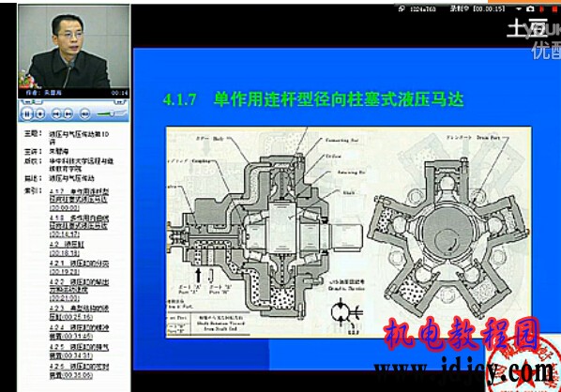Image resolution: width=561 pixels, height=392 pixels.
Task: Pause the lecture video playback
Action: coord(27,113)
